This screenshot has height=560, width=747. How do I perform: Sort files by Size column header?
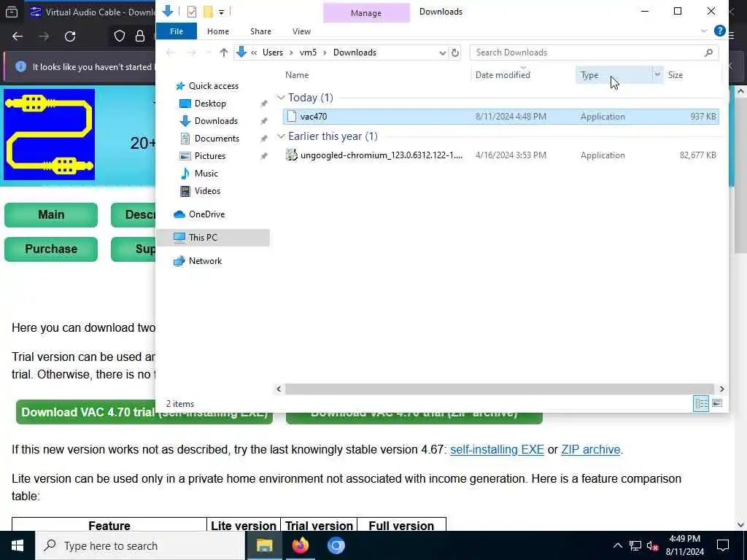[676, 75]
